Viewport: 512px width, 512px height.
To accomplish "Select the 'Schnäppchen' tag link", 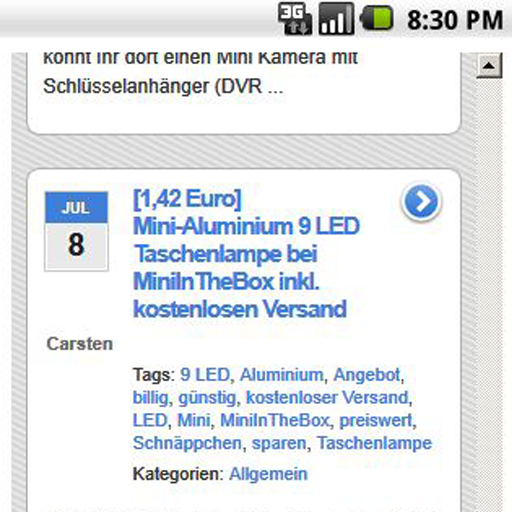I will [187, 443].
